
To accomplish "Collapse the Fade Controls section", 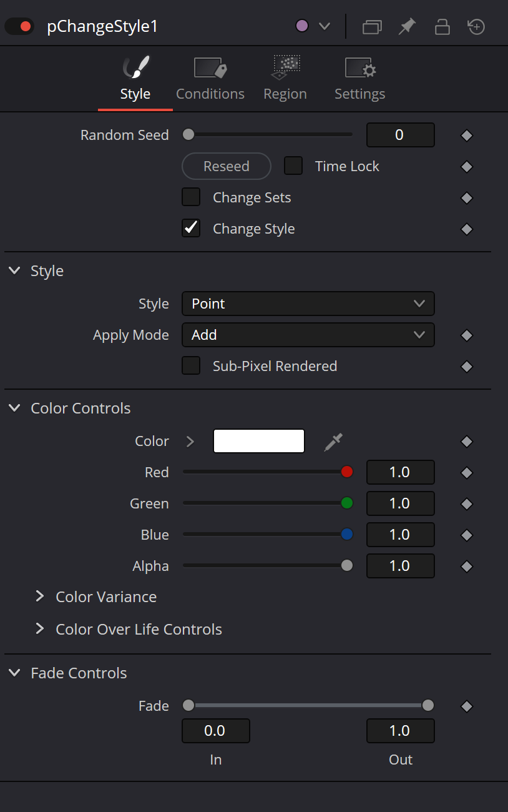I will (x=14, y=673).
